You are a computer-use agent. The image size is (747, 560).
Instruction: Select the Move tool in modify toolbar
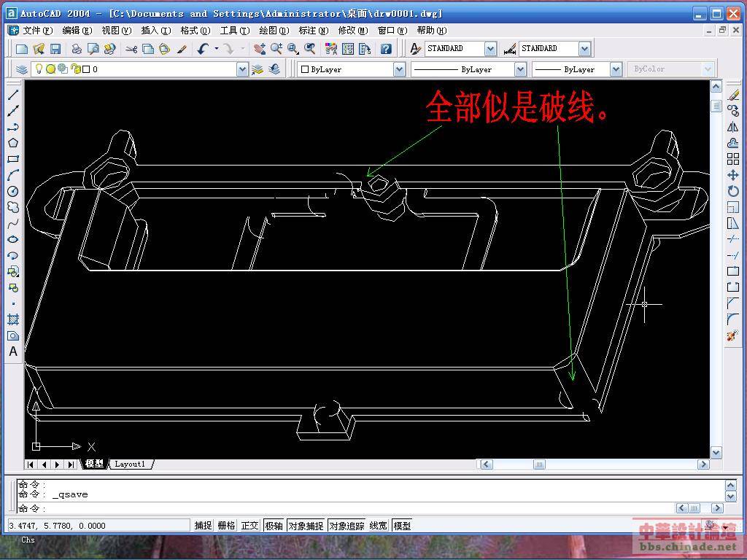click(x=733, y=175)
